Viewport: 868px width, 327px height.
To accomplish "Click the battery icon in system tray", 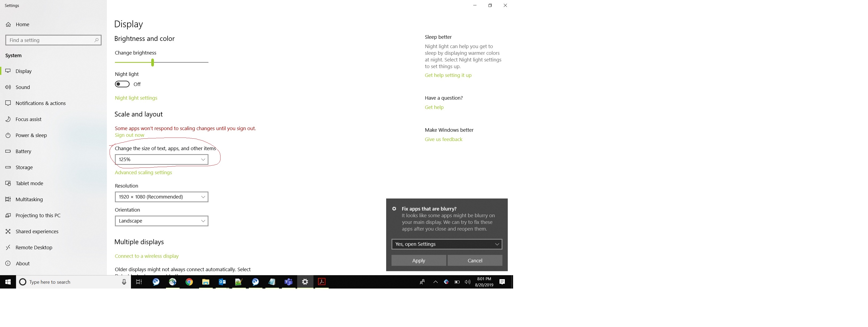I will (457, 282).
